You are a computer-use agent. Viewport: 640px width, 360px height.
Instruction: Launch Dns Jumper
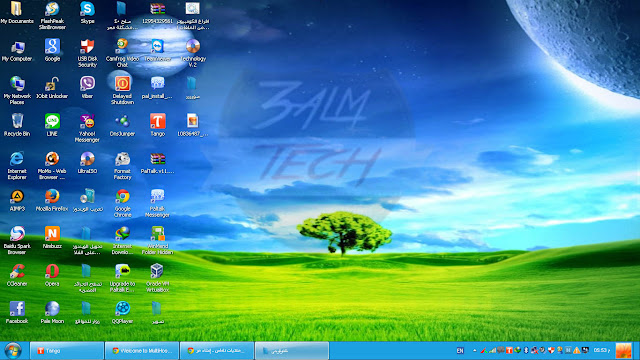[x=122, y=125]
